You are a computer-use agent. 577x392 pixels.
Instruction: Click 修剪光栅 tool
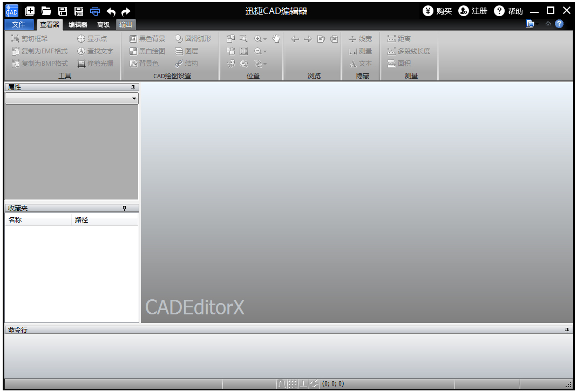96,64
